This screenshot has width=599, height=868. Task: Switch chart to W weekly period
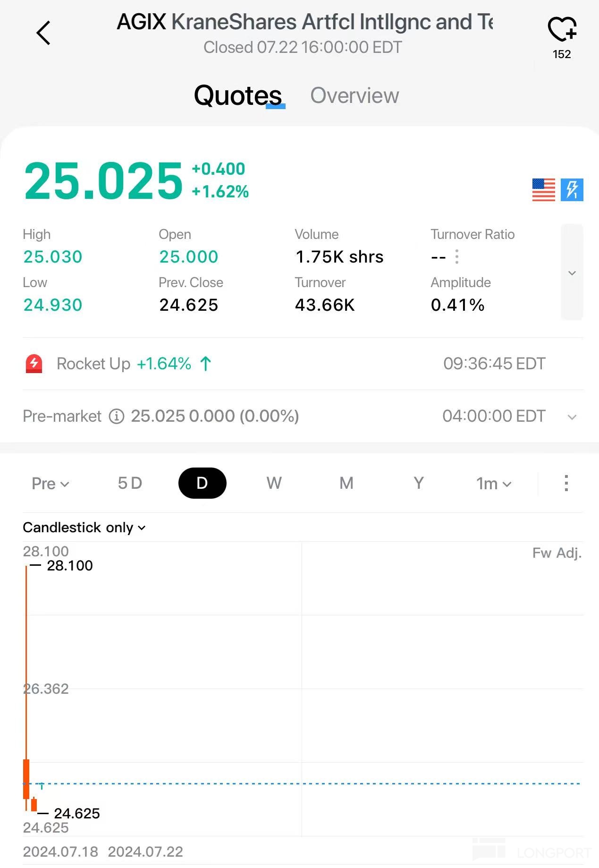[x=274, y=483]
